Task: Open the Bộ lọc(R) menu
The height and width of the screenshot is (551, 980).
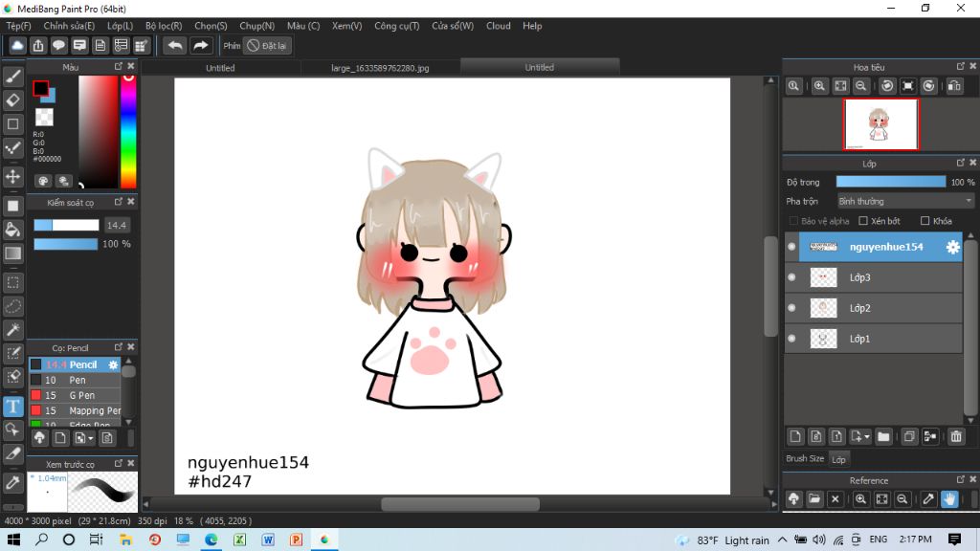Action: 164,26
